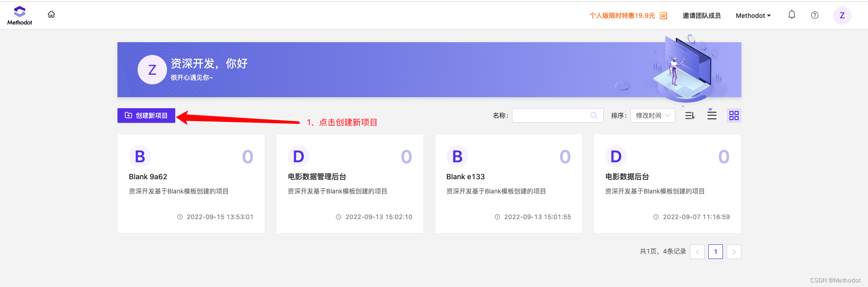Viewport: 868px width, 287px height.
Task: Click the 资深开发，你好 greeting text
Action: pos(209,63)
